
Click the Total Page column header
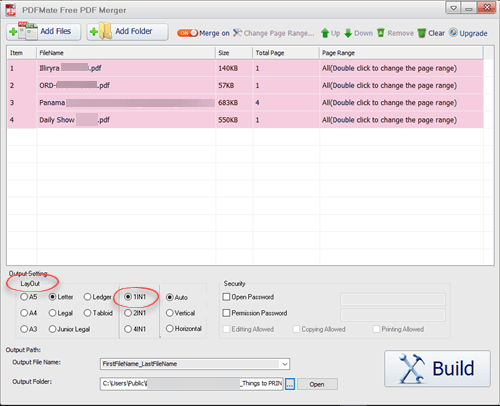[286, 53]
